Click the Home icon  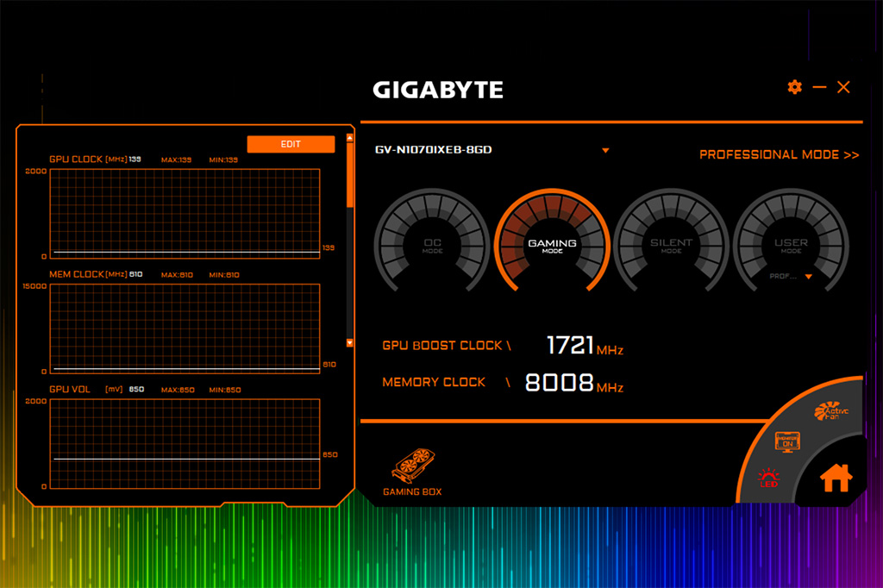click(x=836, y=478)
